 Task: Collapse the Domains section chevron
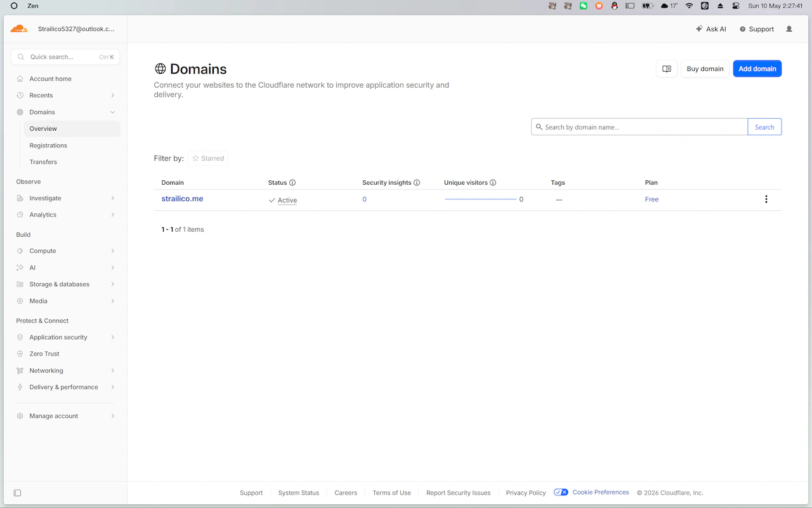(x=112, y=112)
